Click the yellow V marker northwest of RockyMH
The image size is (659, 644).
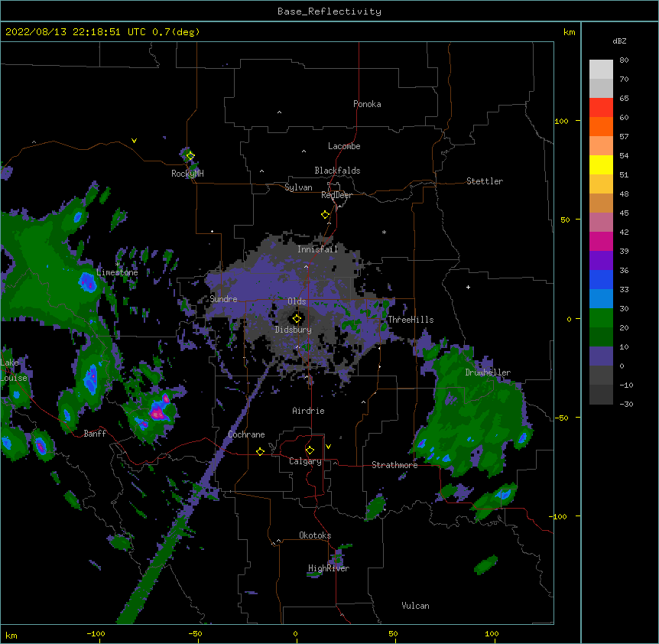click(134, 141)
